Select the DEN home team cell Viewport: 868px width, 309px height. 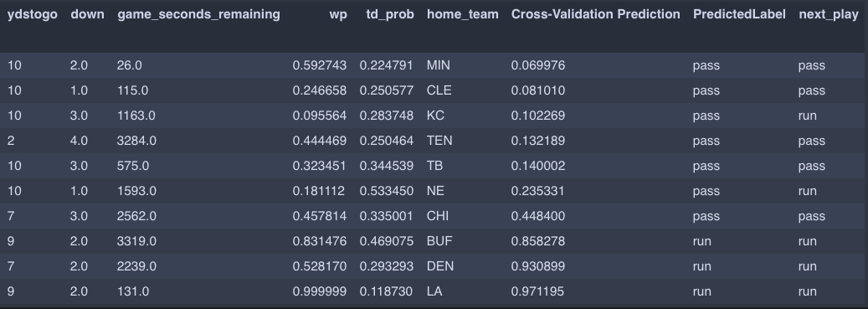pos(440,266)
